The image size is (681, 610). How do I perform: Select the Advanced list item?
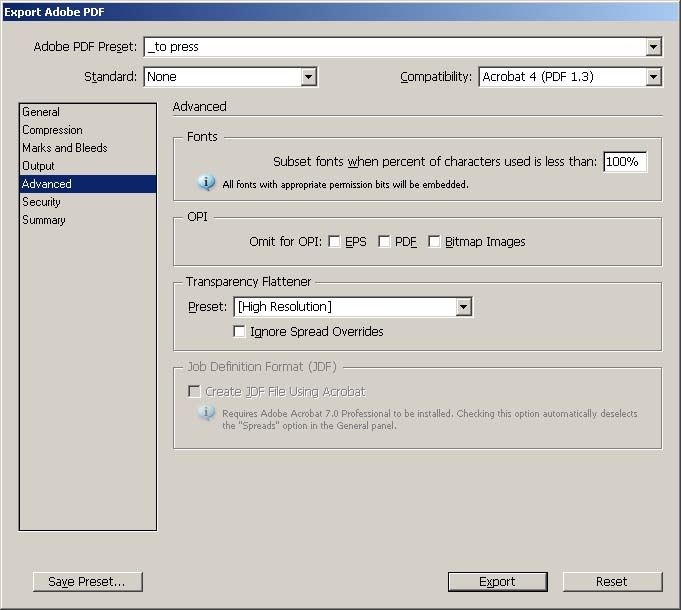tap(88, 184)
